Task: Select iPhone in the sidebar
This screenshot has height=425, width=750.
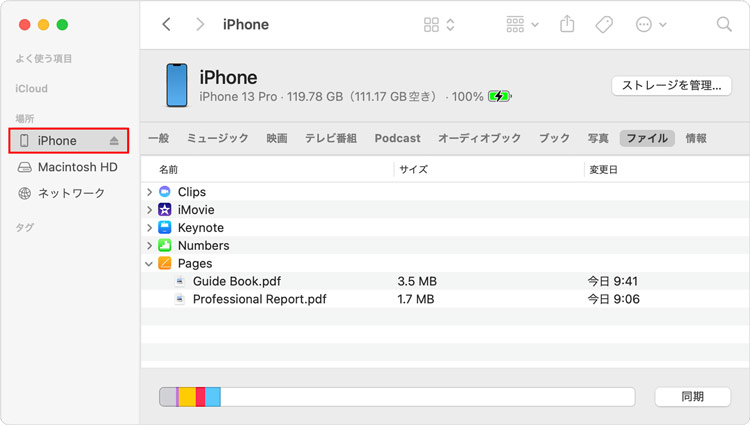Action: (x=68, y=141)
